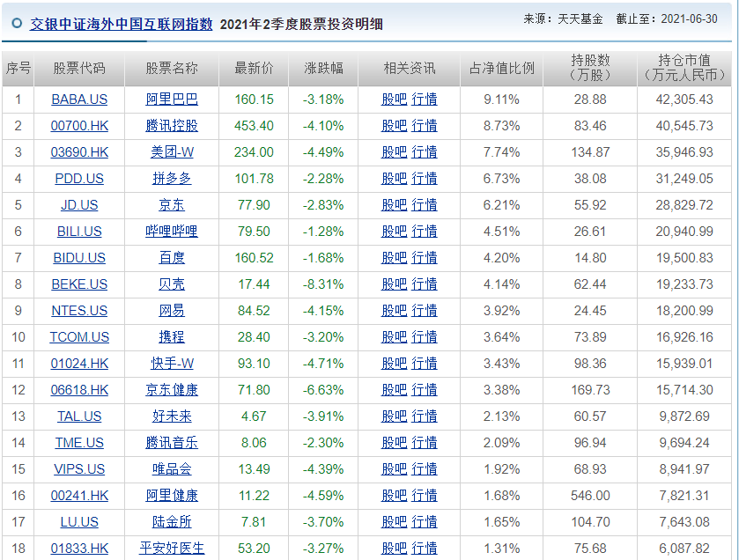
Task: Open stock code link 06618.HK
Action: click(x=79, y=389)
